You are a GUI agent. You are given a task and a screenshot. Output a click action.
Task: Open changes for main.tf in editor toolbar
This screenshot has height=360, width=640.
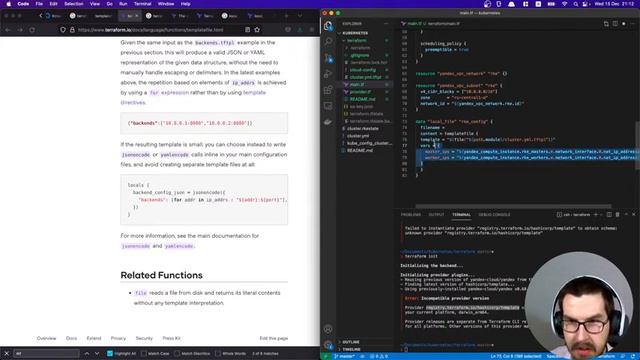pyautogui.click(x=606, y=24)
